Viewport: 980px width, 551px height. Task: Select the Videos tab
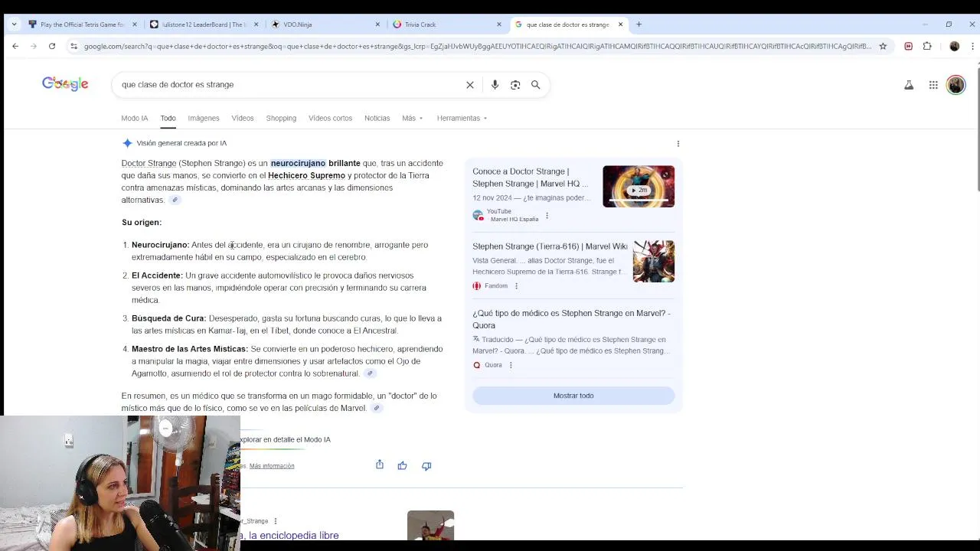[243, 118]
